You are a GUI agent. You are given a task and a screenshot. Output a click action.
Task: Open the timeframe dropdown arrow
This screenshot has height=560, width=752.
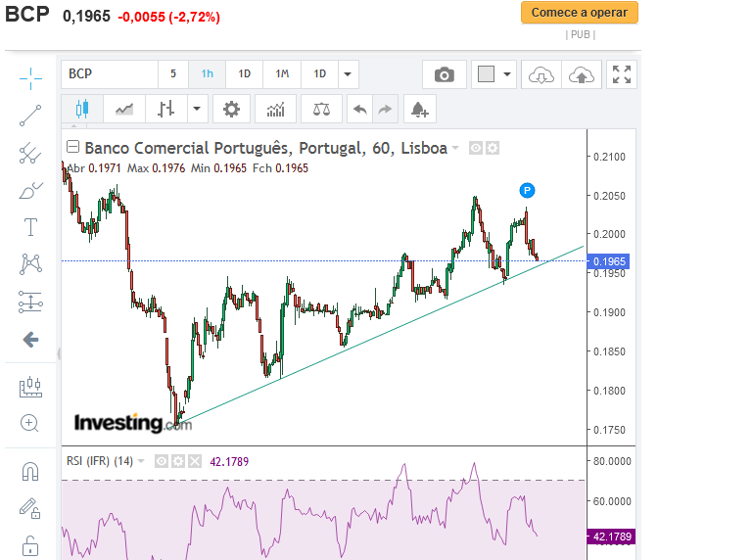click(x=348, y=74)
